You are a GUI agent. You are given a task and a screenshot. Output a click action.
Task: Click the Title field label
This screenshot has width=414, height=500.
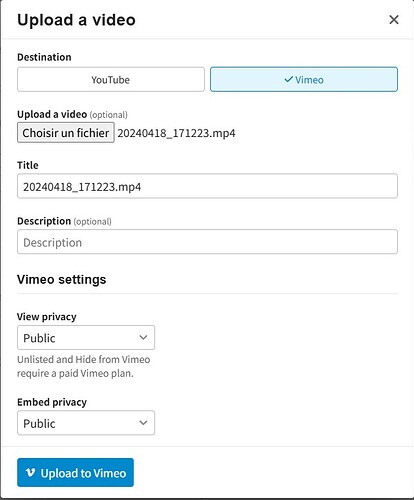(x=28, y=165)
